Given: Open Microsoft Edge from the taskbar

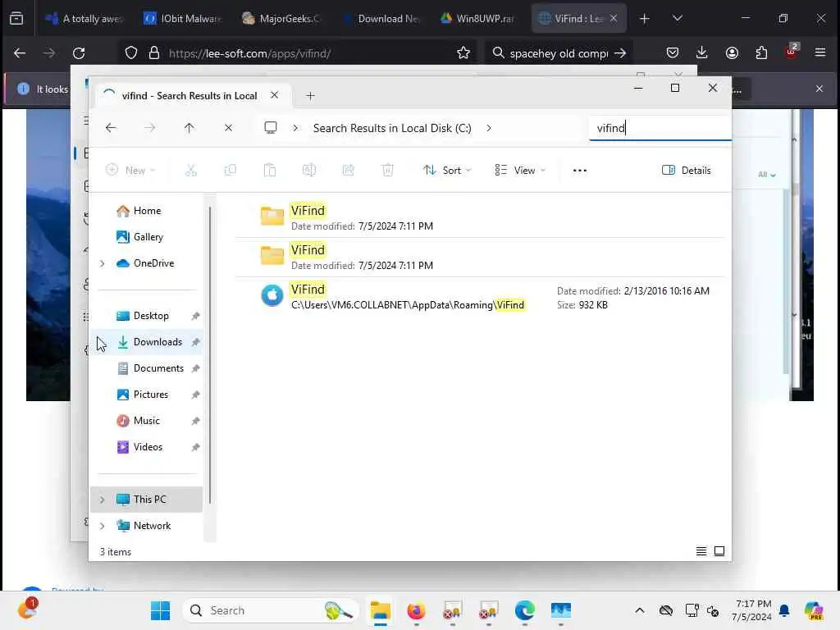Looking at the screenshot, I should pos(524,610).
